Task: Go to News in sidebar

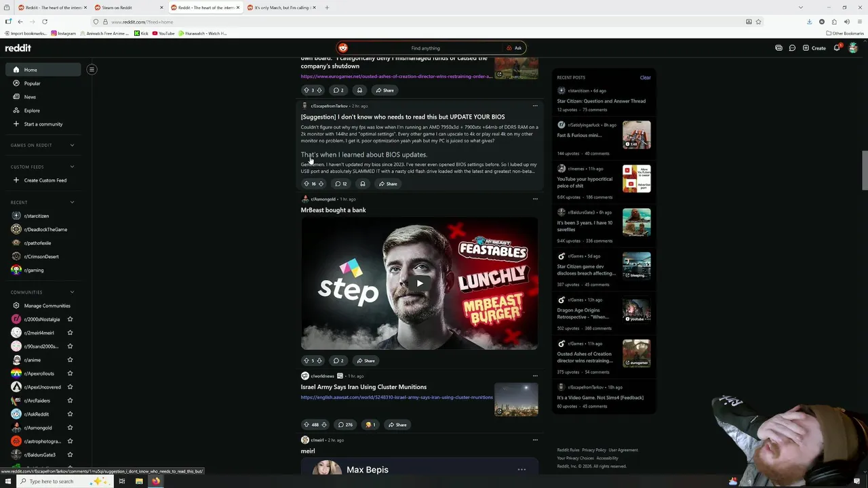Action: (43, 97)
